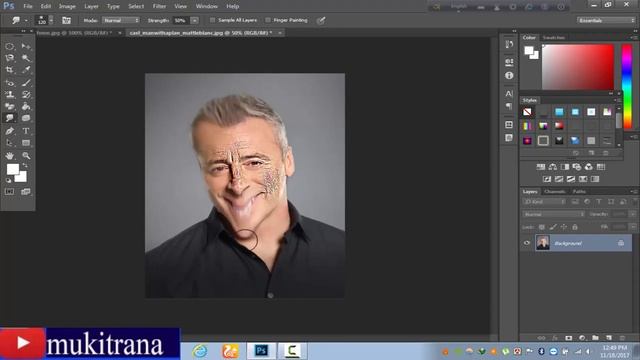640x360 pixels.
Task: Select the Clone Stamp tool
Action: pyautogui.click(x=10, y=95)
